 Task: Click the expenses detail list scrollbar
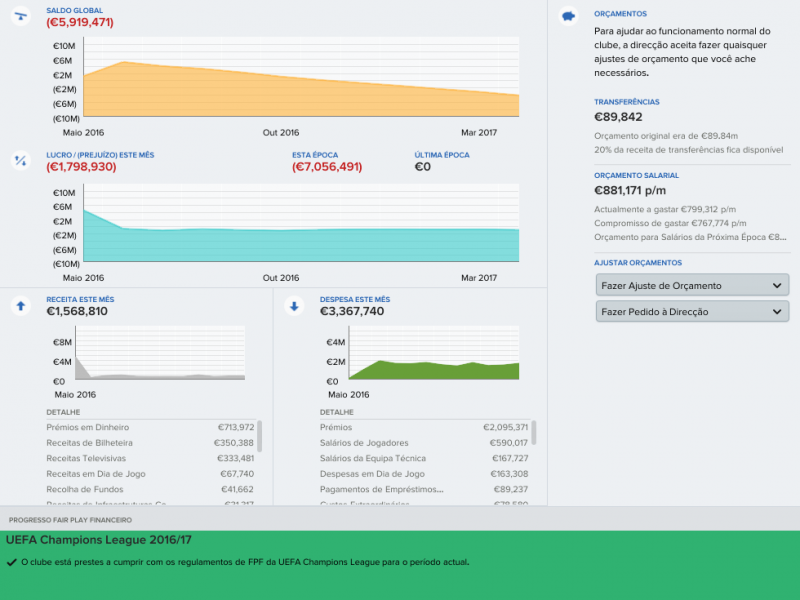coord(534,432)
